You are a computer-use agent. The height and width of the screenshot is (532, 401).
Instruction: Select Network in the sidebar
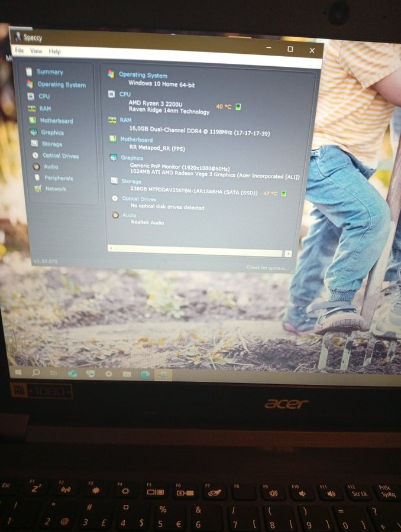click(x=56, y=189)
